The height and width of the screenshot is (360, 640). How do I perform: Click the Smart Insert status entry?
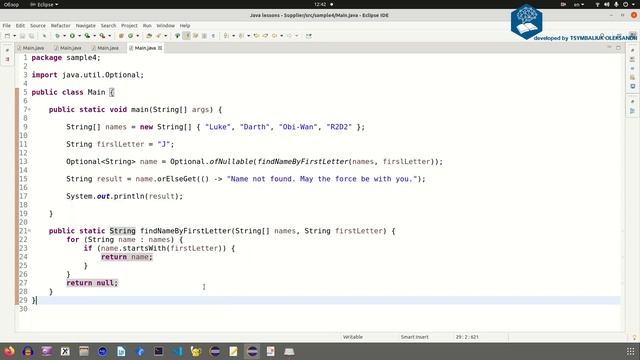[x=414, y=337]
